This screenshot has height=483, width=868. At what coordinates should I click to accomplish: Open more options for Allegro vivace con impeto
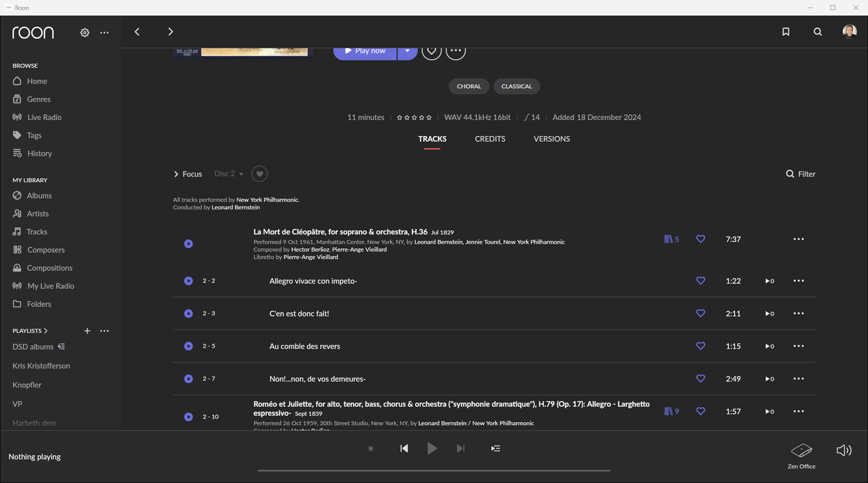click(x=799, y=281)
